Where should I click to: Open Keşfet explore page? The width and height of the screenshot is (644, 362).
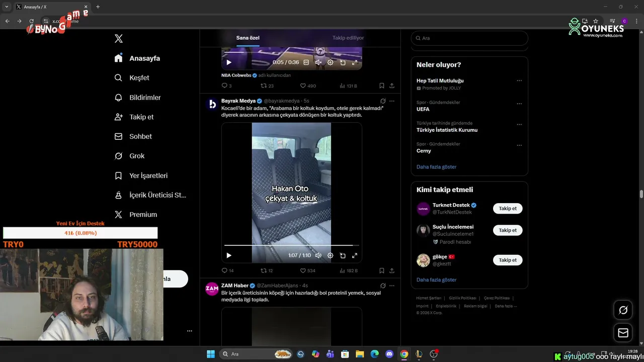pyautogui.click(x=132, y=78)
